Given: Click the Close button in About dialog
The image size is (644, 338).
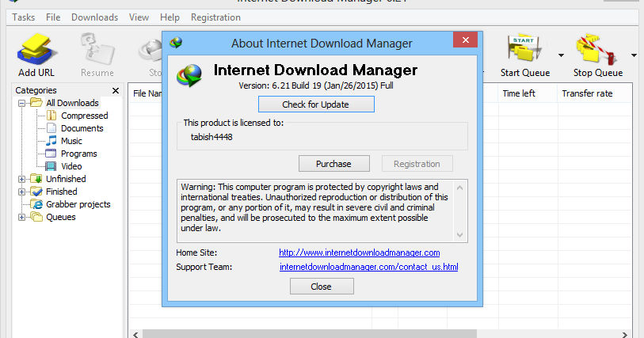Looking at the screenshot, I should 322,287.
